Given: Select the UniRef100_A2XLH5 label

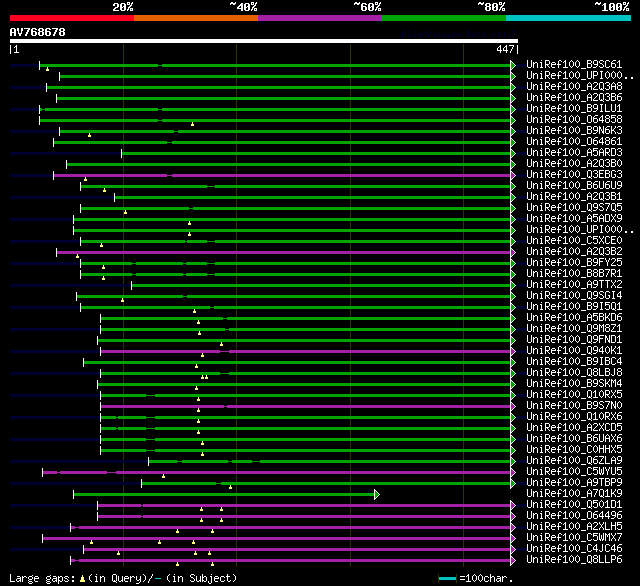Looking at the screenshot, I should 574,527.
